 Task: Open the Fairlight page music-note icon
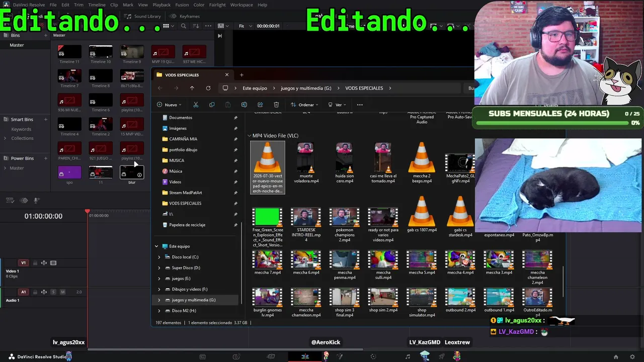coord(408,357)
